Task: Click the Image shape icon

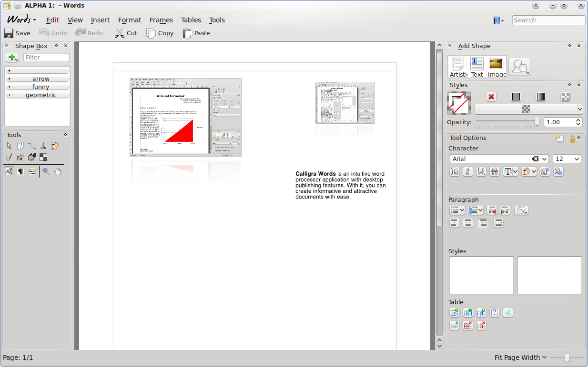Action: (x=496, y=66)
